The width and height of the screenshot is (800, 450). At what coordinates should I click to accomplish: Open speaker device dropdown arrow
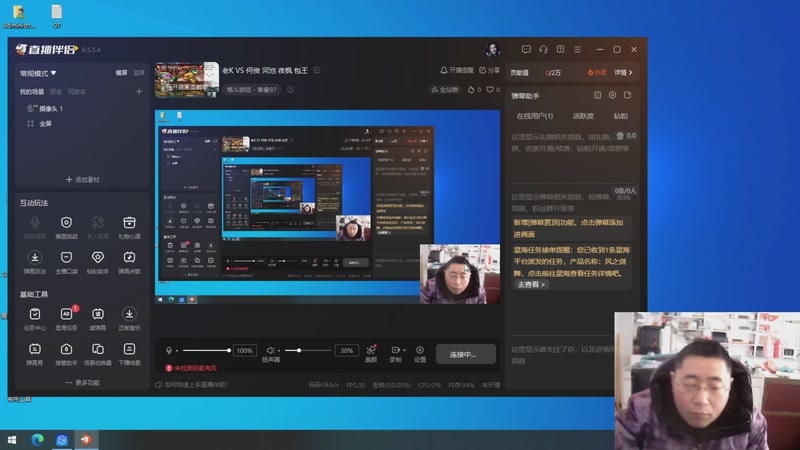[279, 351]
